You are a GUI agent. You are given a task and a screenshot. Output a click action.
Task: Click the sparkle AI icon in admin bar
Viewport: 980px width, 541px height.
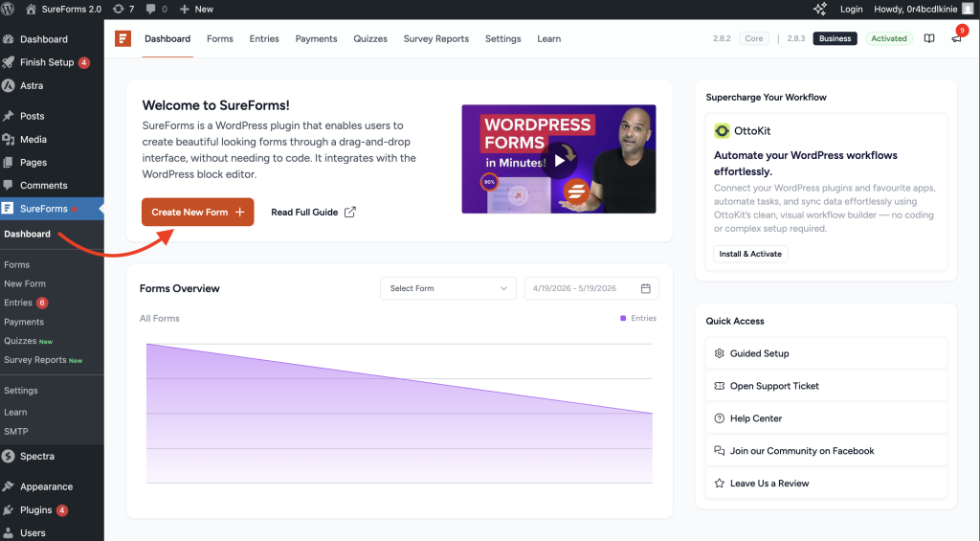click(819, 9)
